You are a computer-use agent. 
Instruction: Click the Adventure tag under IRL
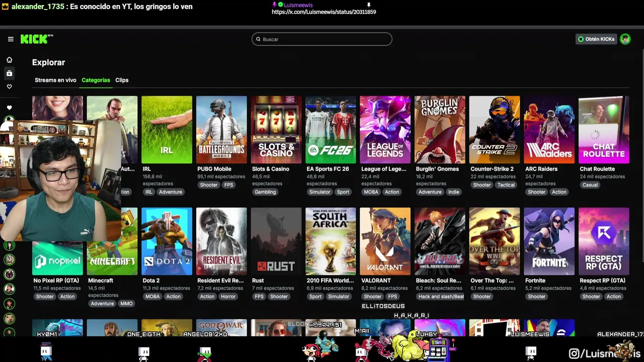tap(171, 192)
